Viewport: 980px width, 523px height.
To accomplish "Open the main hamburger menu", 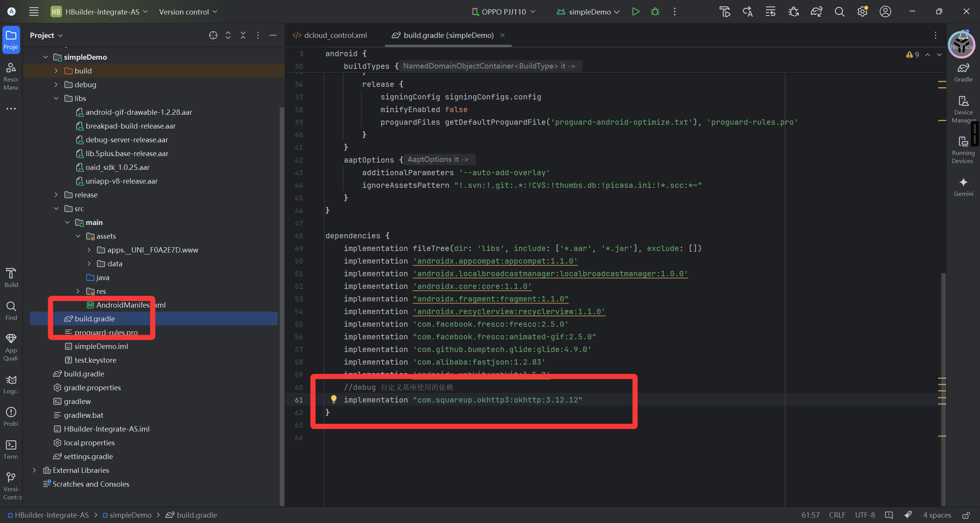I will [x=34, y=12].
